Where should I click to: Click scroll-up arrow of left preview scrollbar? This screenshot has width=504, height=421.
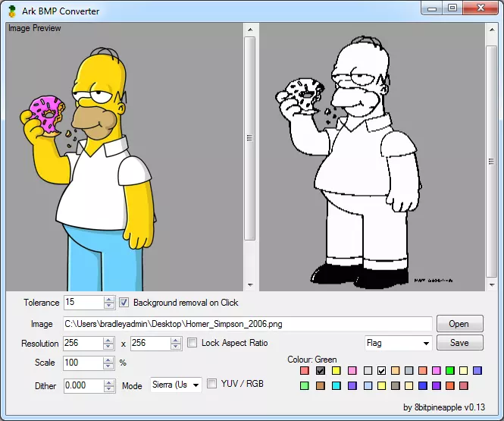click(x=250, y=30)
